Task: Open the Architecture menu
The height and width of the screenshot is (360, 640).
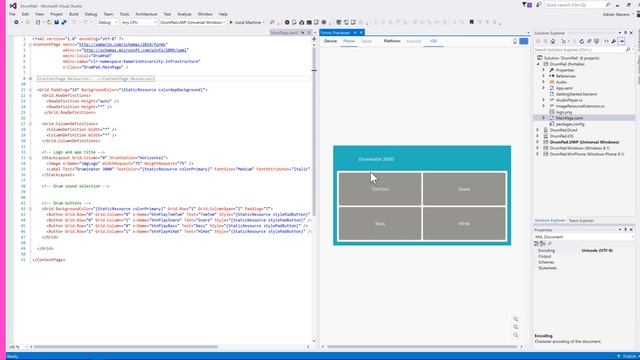Action: pos(146,14)
